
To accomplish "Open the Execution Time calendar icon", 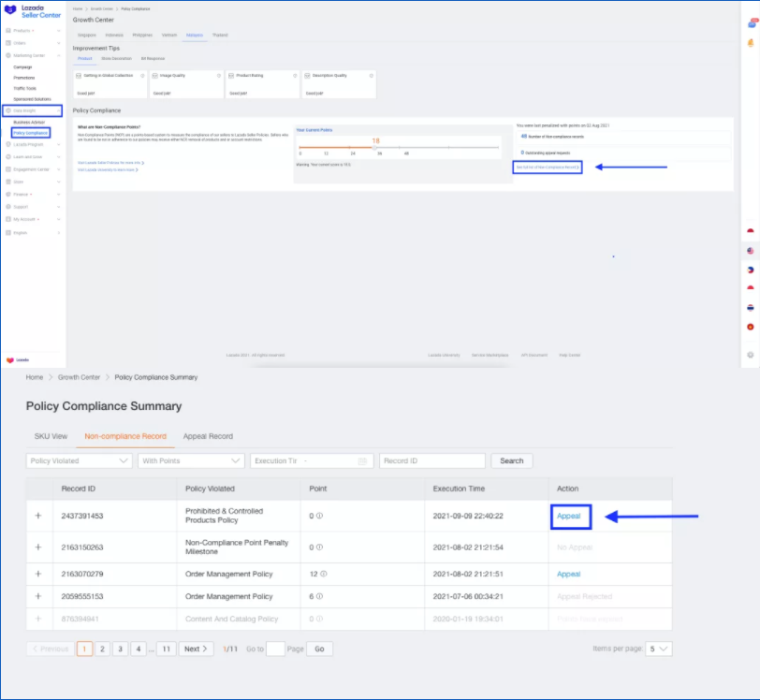I will click(x=362, y=461).
